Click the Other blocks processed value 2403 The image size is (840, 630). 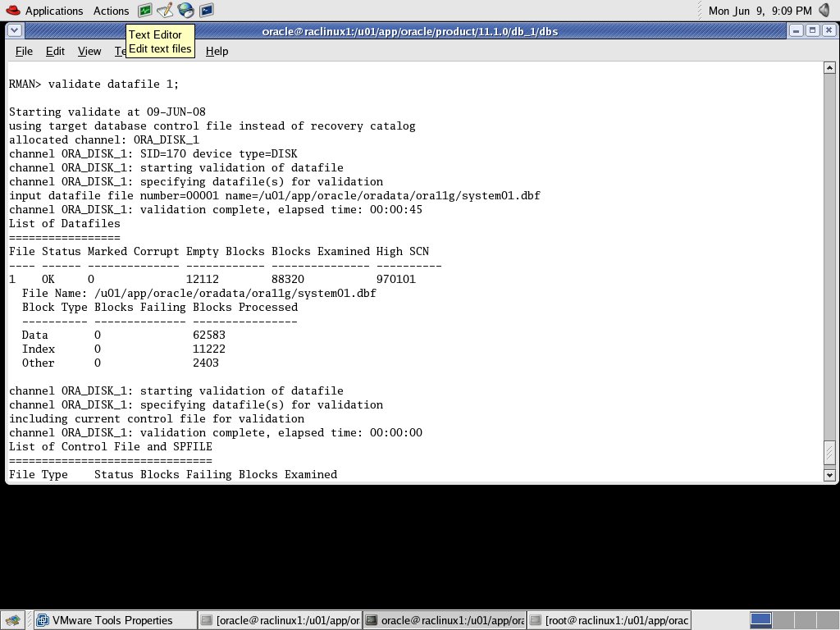pos(206,363)
